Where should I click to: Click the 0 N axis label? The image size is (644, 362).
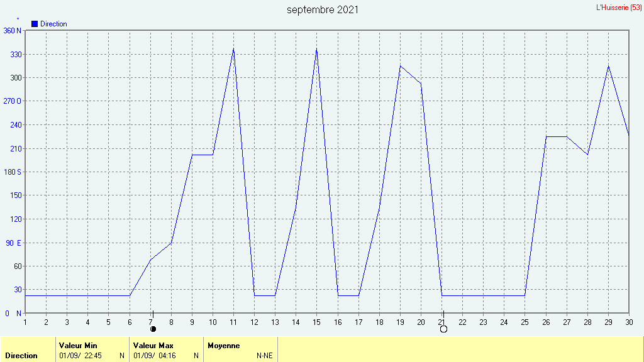(13, 314)
